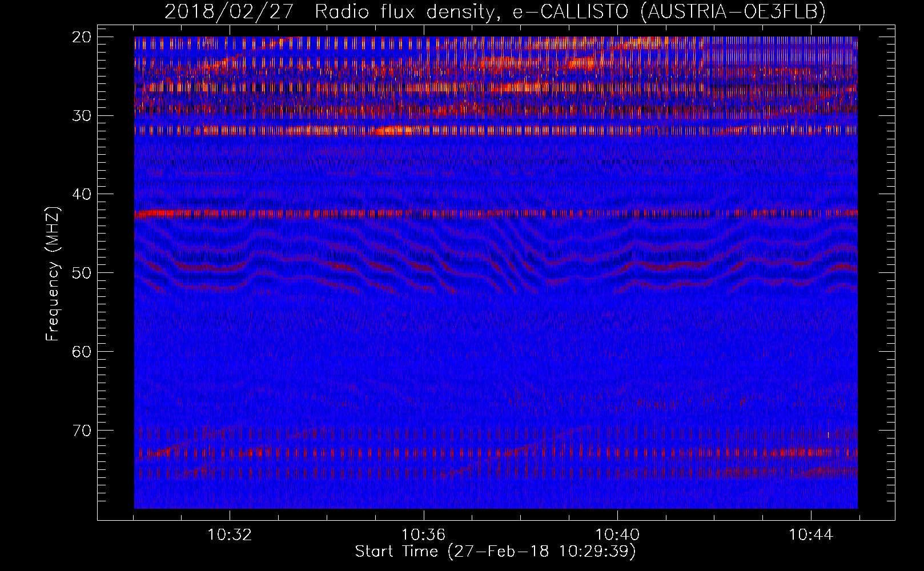
Task: Click the 50 MHz frequency tick label
Action: point(82,272)
